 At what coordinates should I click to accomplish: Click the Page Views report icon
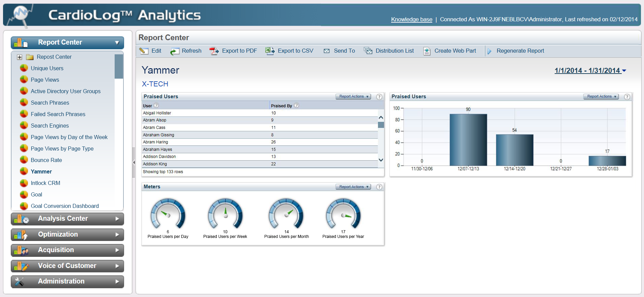[x=24, y=80]
